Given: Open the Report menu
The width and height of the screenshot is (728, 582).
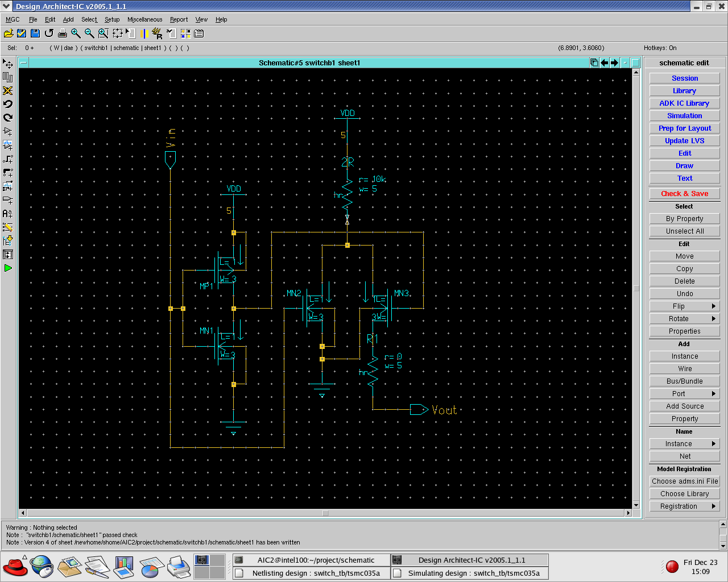Looking at the screenshot, I should [179, 19].
